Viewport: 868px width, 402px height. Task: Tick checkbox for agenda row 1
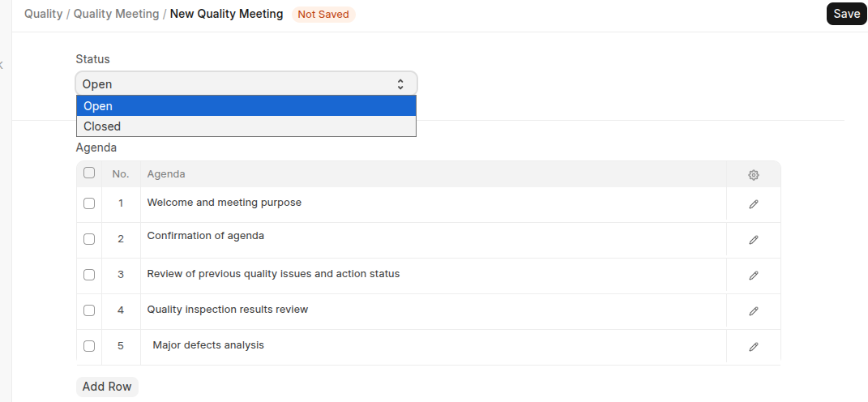[x=89, y=203]
